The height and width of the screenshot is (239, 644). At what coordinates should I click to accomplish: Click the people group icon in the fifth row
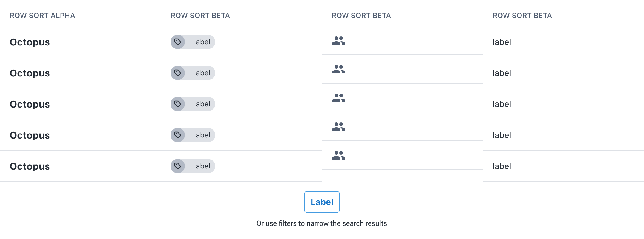[338, 155]
